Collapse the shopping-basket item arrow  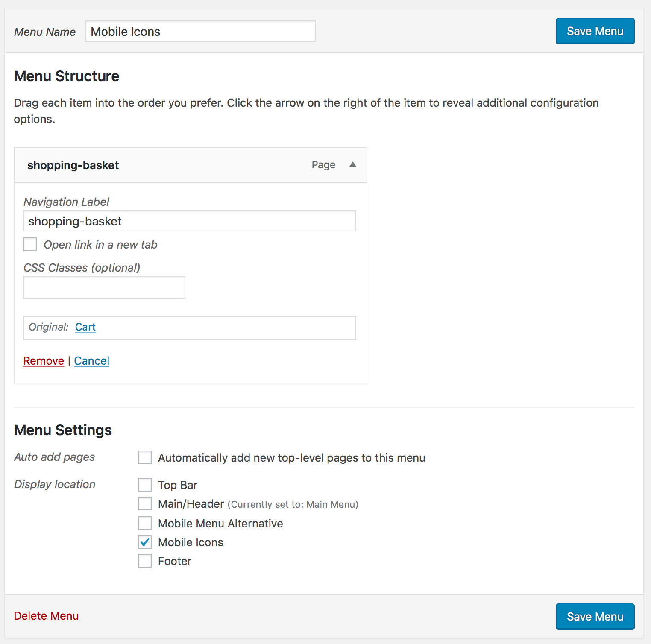pos(353,165)
